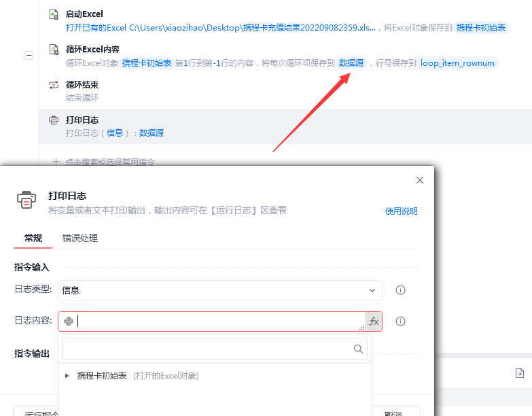
Task: Click 携程卡初始表 variable tag in 启动Excel step
Action: coord(481,28)
